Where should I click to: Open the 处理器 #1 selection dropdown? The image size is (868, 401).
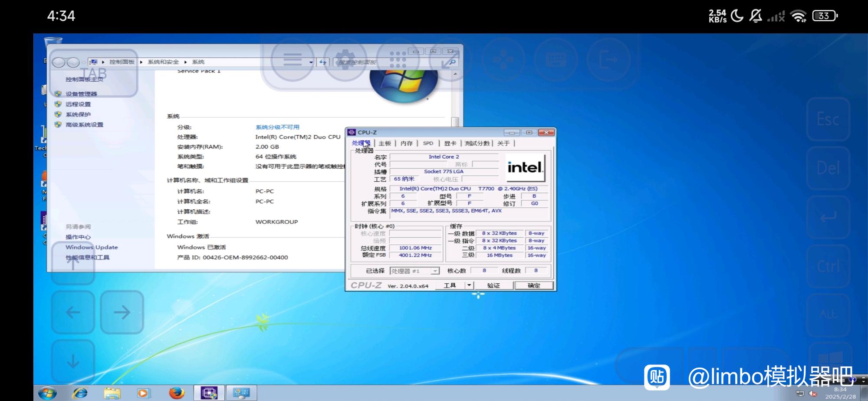tap(414, 271)
